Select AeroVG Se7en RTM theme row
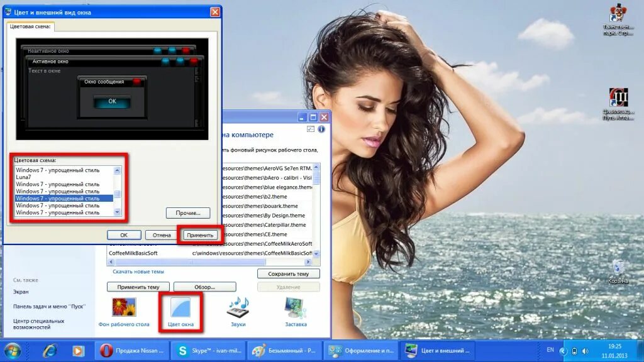 [x=267, y=168]
